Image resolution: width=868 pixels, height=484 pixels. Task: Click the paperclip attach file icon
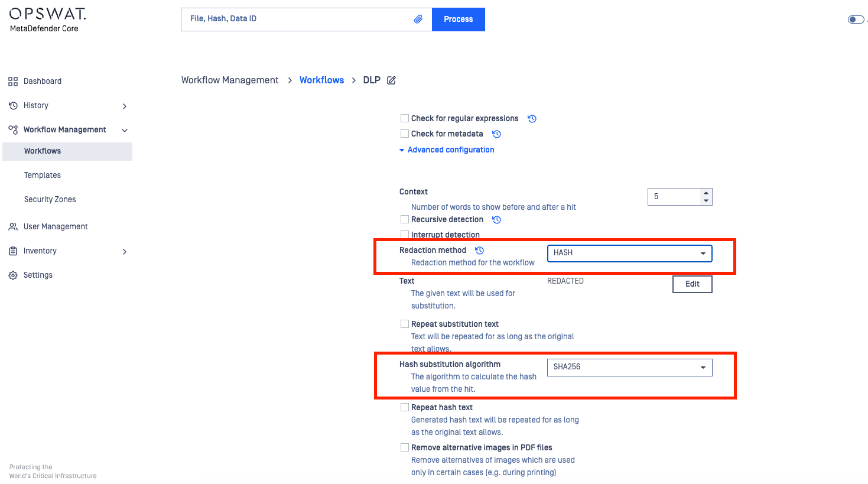(418, 19)
